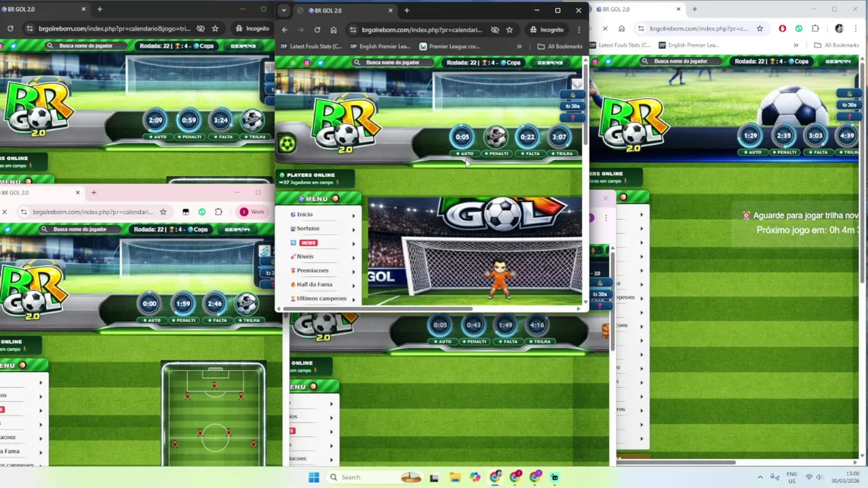868x488 pixels.
Task: Click the 3:24 FALTA timer in top-left window
Action: 220,120
